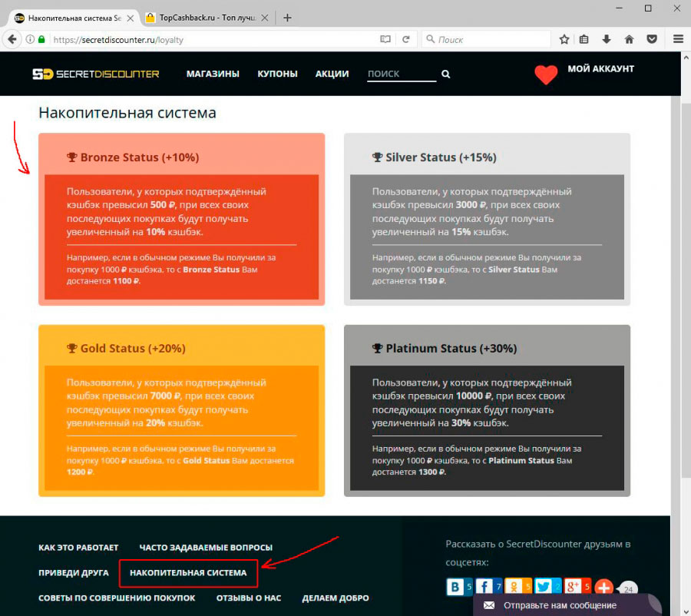691x616 pixels.
Task: Open the bookmarks list icon
Action: click(584, 40)
